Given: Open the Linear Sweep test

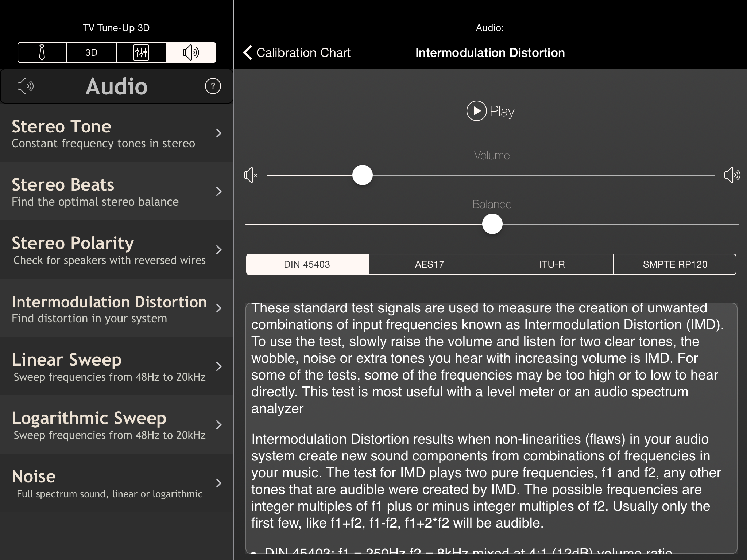Looking at the screenshot, I should 109,366.
